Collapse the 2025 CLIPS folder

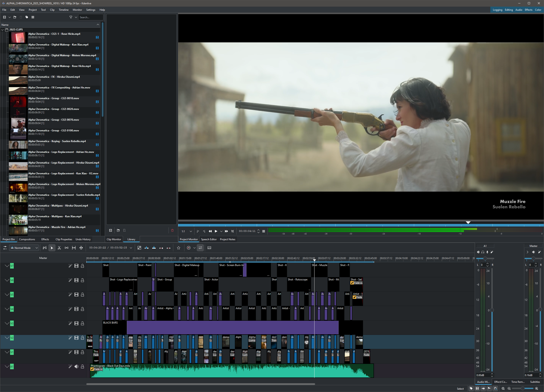coord(3,30)
